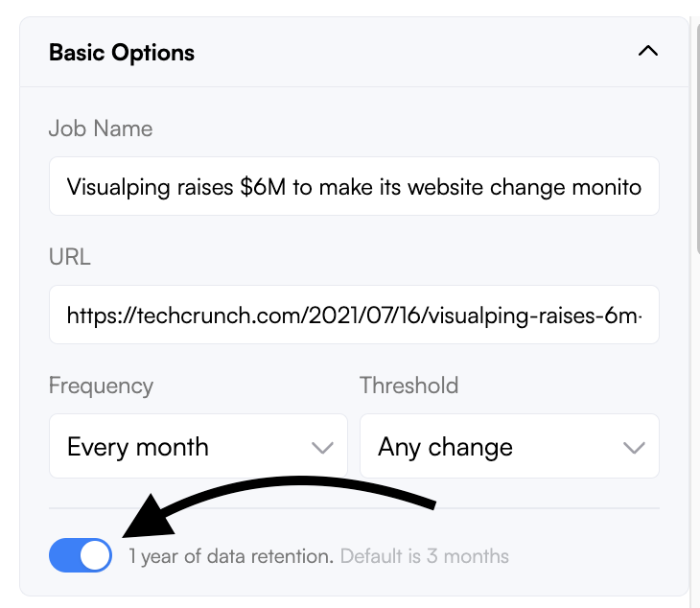Open the Threshold dropdown showing Any change

tap(509, 446)
